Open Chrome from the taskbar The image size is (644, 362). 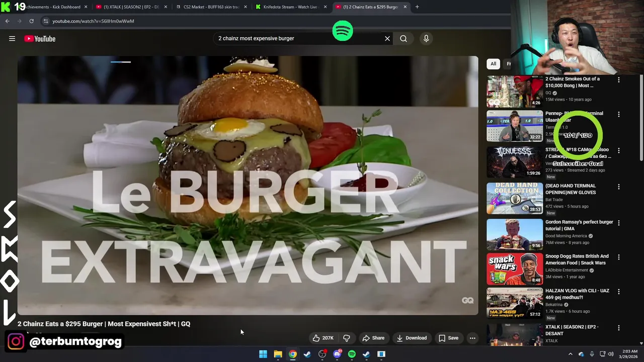pyautogui.click(x=293, y=354)
